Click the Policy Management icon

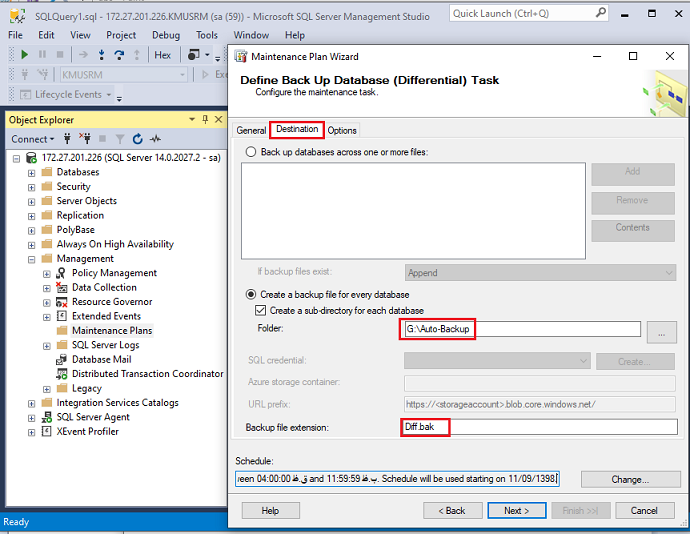(x=62, y=273)
